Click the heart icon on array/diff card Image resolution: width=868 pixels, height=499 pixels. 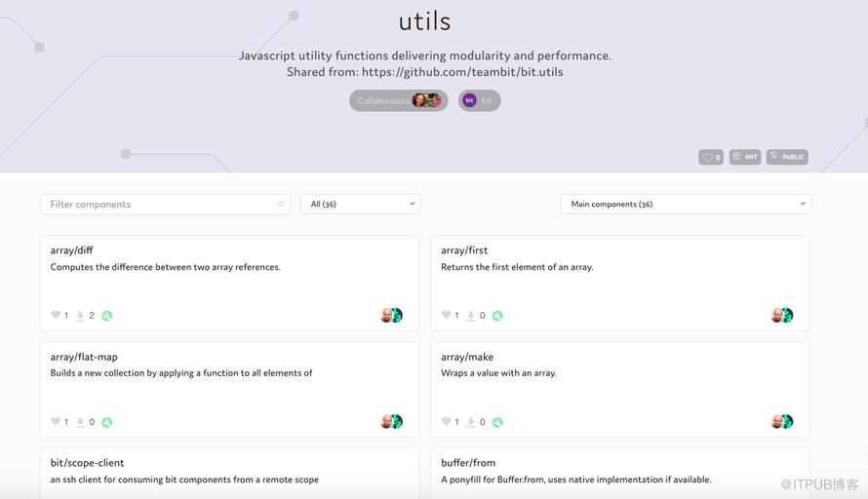[56, 315]
